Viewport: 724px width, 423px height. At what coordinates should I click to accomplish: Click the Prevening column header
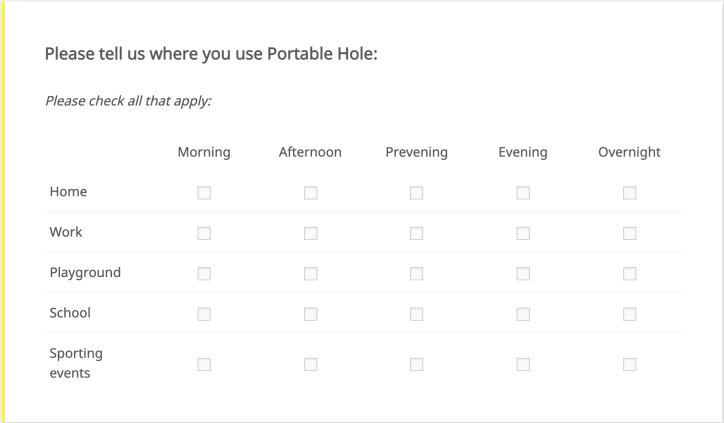(x=416, y=152)
